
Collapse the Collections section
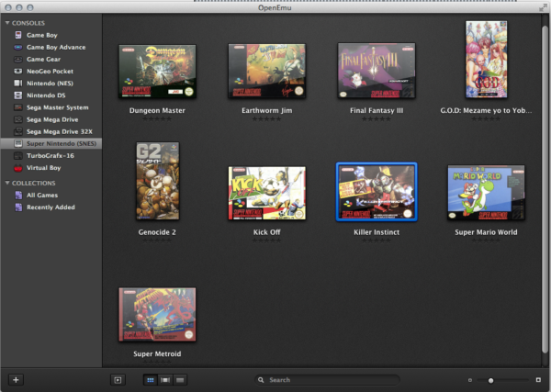[7, 183]
